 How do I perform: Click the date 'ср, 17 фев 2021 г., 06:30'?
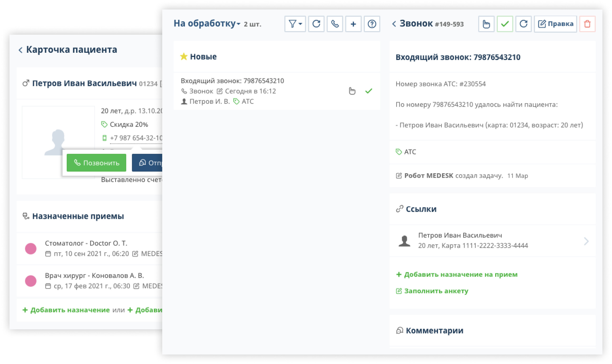92,286
